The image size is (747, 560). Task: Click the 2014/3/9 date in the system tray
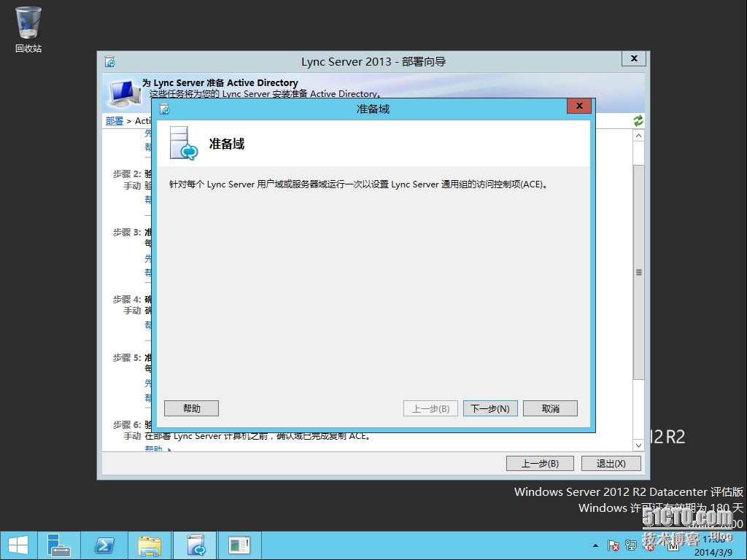pos(713,553)
